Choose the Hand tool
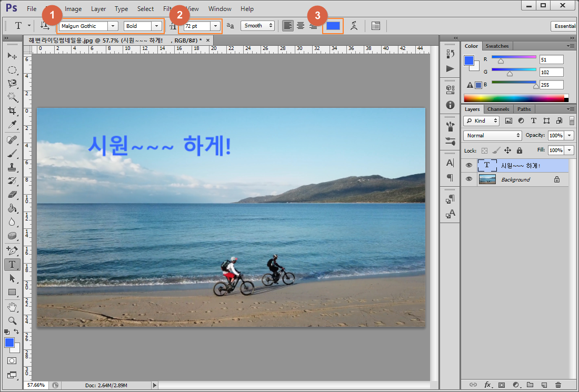 pyautogui.click(x=12, y=306)
